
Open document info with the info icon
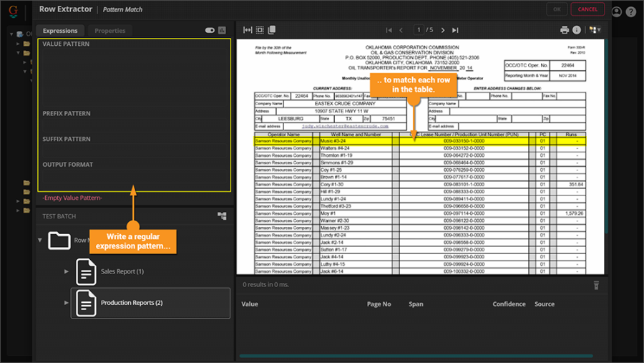tap(577, 30)
